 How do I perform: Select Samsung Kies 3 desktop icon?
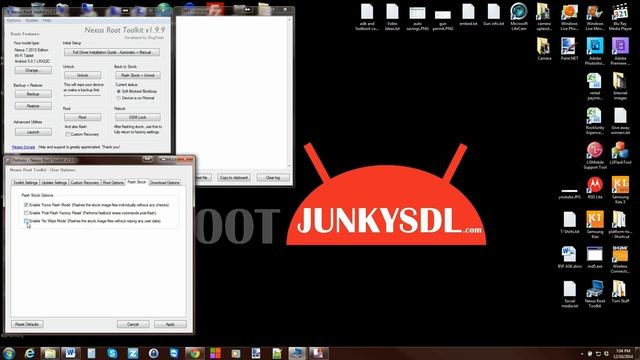click(x=620, y=190)
